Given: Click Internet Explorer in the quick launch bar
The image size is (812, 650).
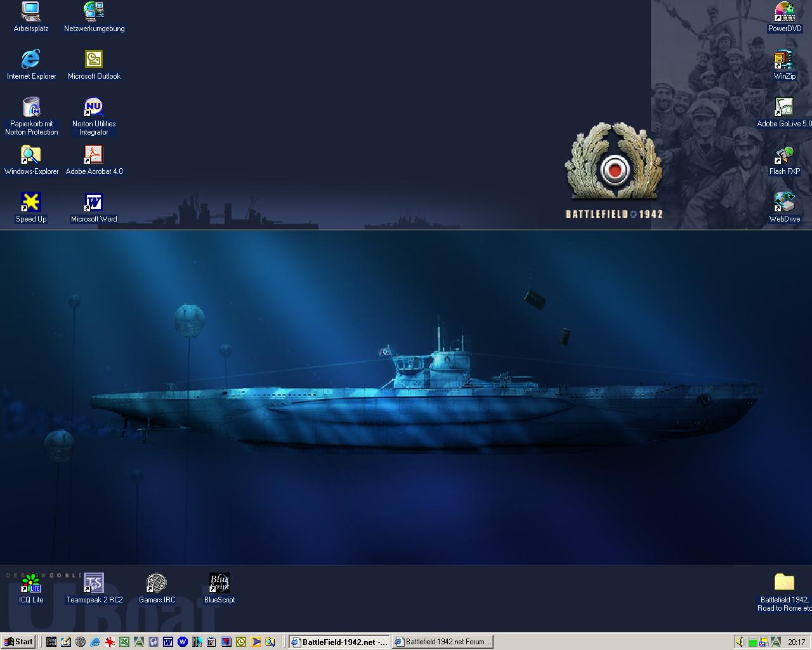Looking at the screenshot, I should tap(95, 642).
